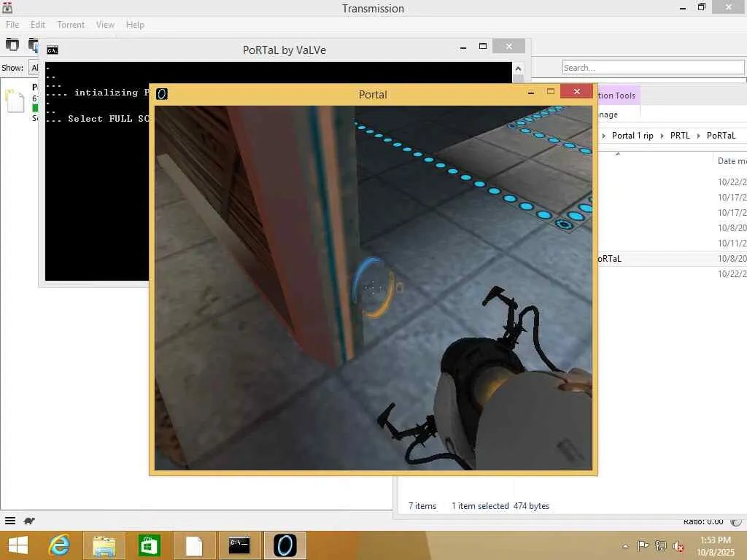Select the selected 'oRTaL' file row in Explorer
This screenshot has width=747, height=560.
coord(672,259)
